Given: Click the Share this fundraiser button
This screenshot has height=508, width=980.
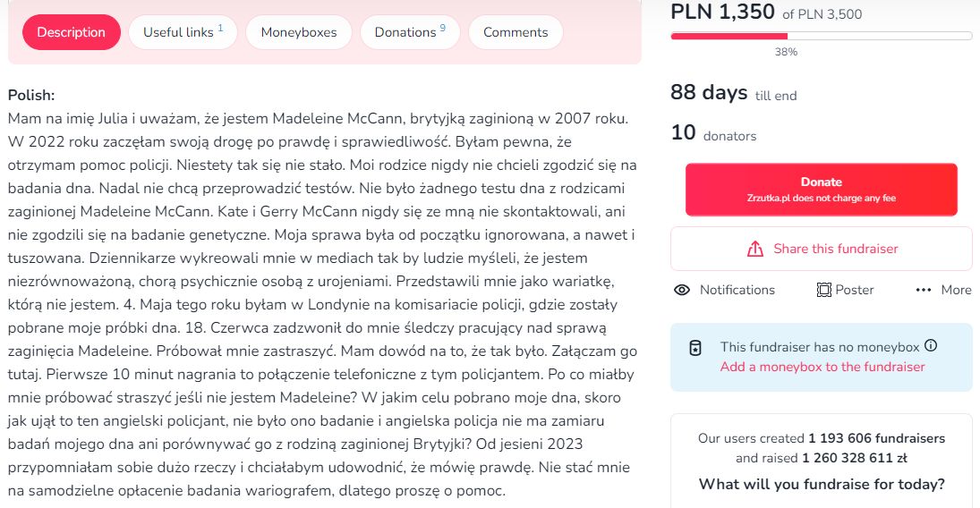Looking at the screenshot, I should [822, 249].
